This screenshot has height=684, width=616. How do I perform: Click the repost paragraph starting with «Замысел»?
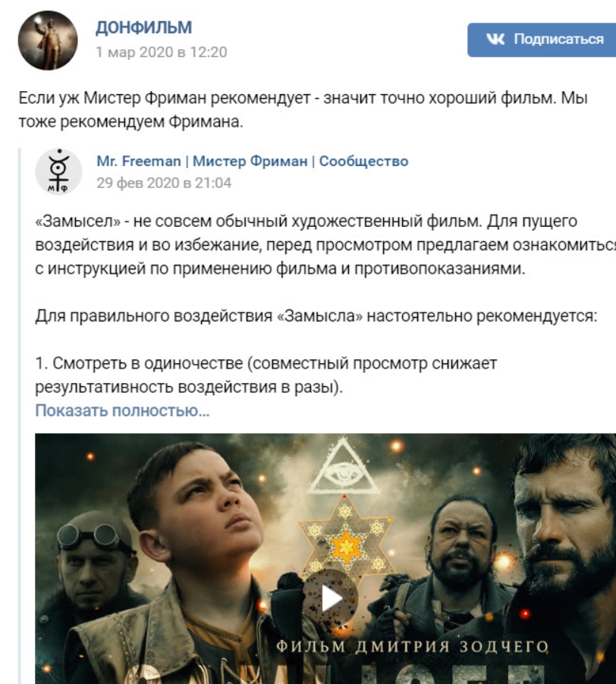tap(325, 245)
